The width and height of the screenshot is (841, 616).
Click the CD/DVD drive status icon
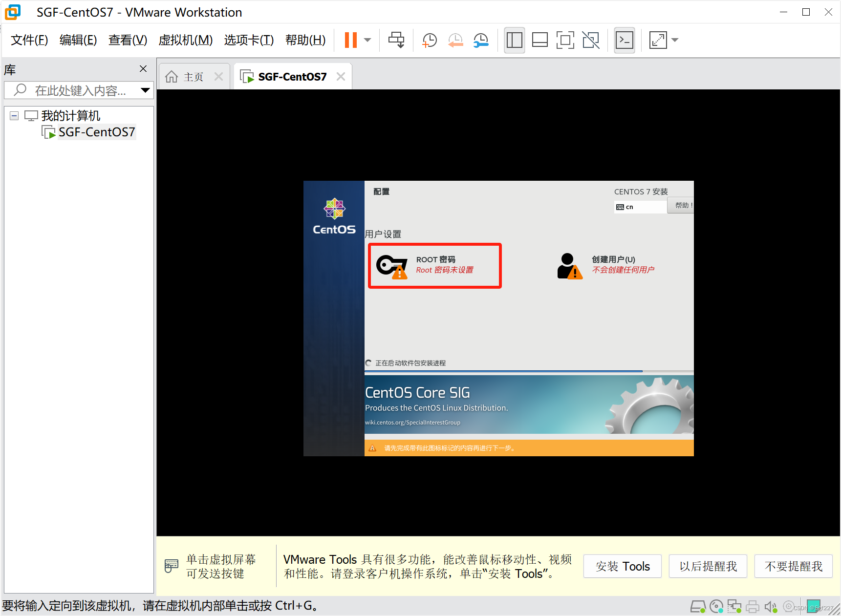(716, 607)
